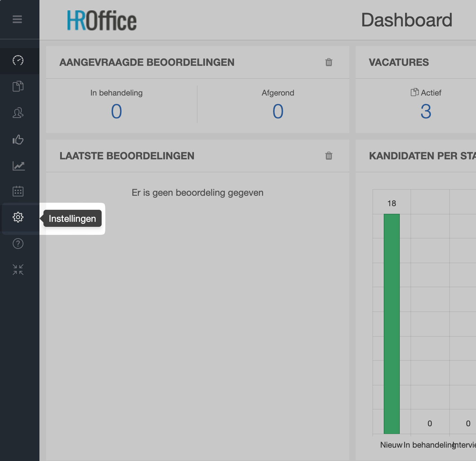This screenshot has height=461, width=476.
Task: Click the Afgerond count
Action: (x=278, y=111)
